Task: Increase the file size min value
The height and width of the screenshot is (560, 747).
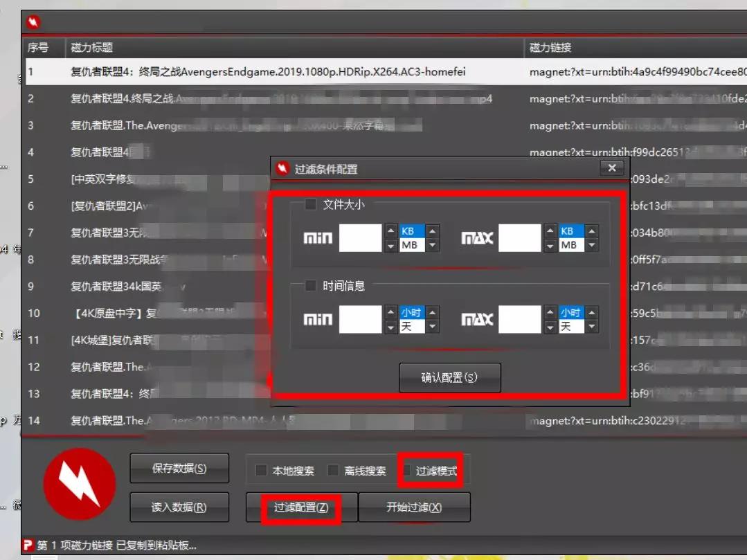Action: [x=391, y=231]
